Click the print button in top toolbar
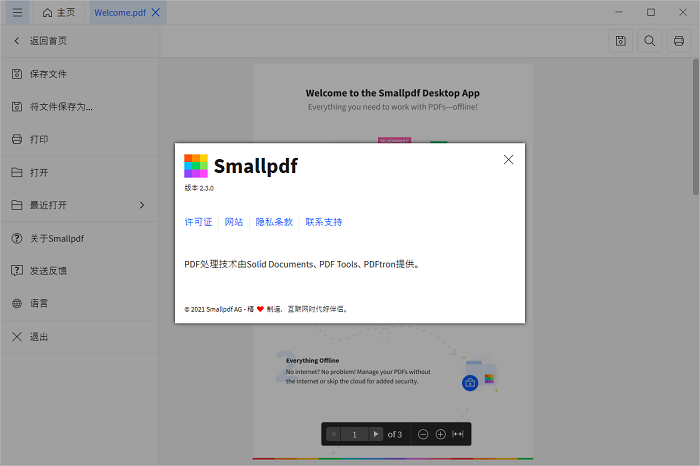 (x=679, y=41)
